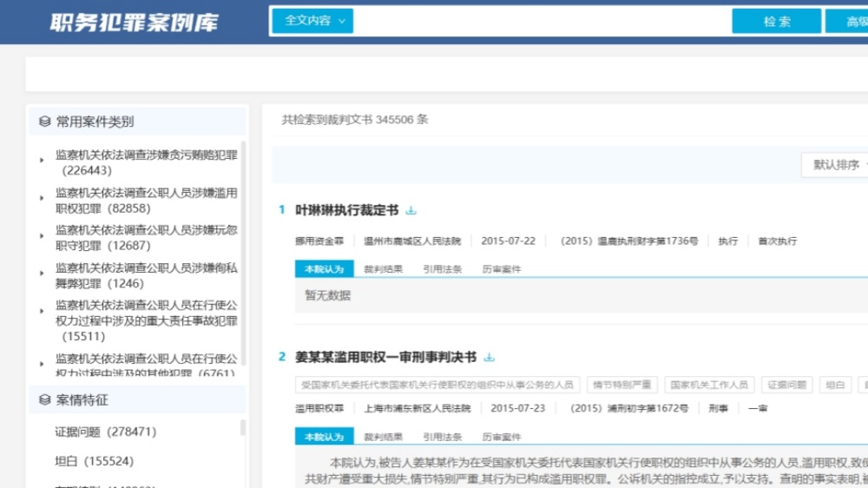The height and width of the screenshot is (488, 868).
Task: Expand the 贪污贿赂犯罪 category tree node
Action: pyautogui.click(x=42, y=161)
